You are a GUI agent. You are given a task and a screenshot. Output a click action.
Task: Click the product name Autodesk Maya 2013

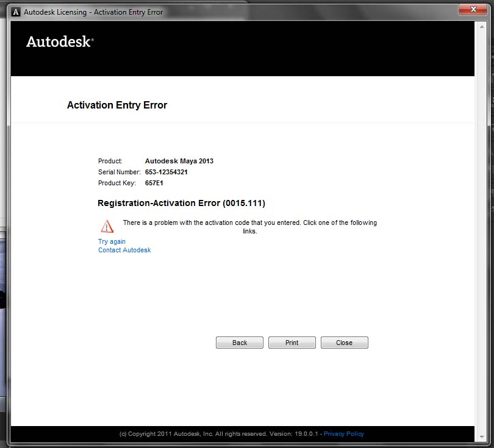(x=179, y=161)
